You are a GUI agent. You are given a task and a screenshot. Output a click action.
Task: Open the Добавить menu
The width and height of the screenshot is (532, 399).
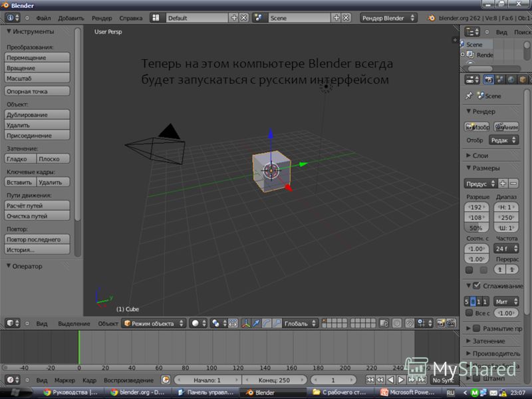click(71, 18)
